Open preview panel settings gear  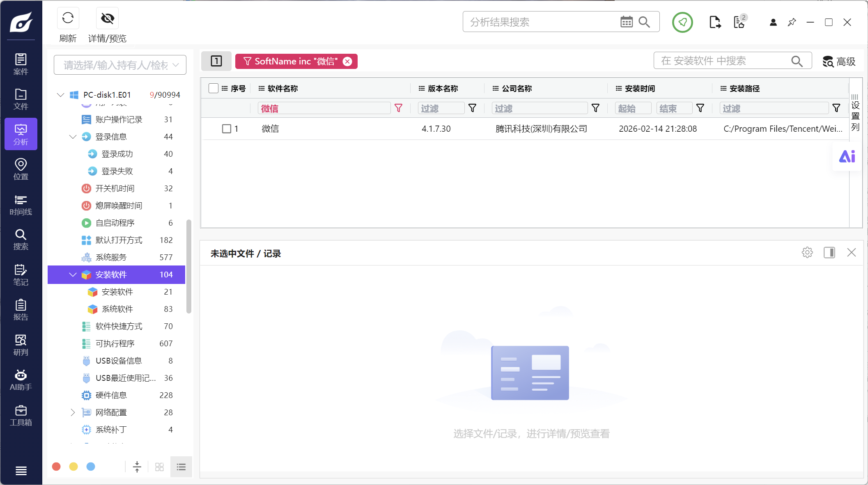tap(807, 252)
